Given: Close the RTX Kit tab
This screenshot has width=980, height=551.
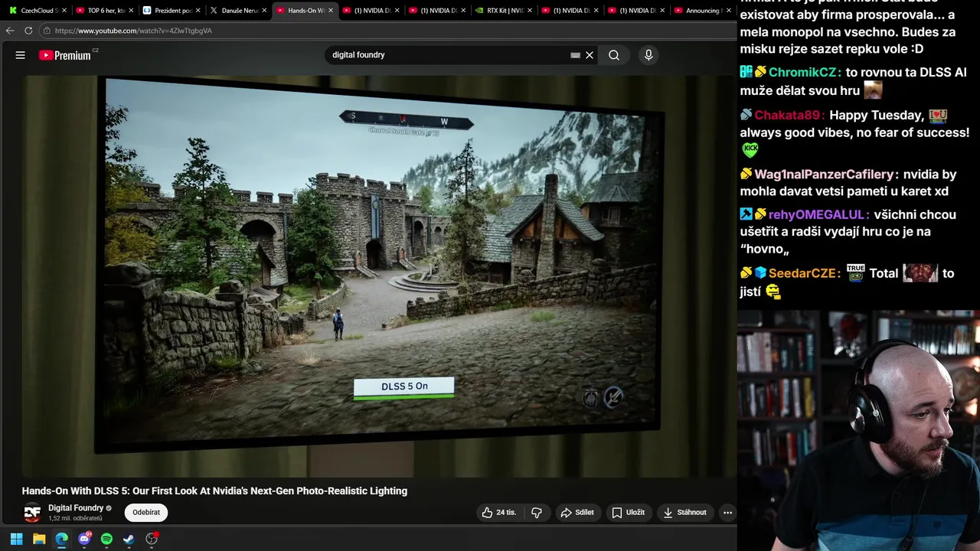Looking at the screenshot, I should (x=529, y=11).
